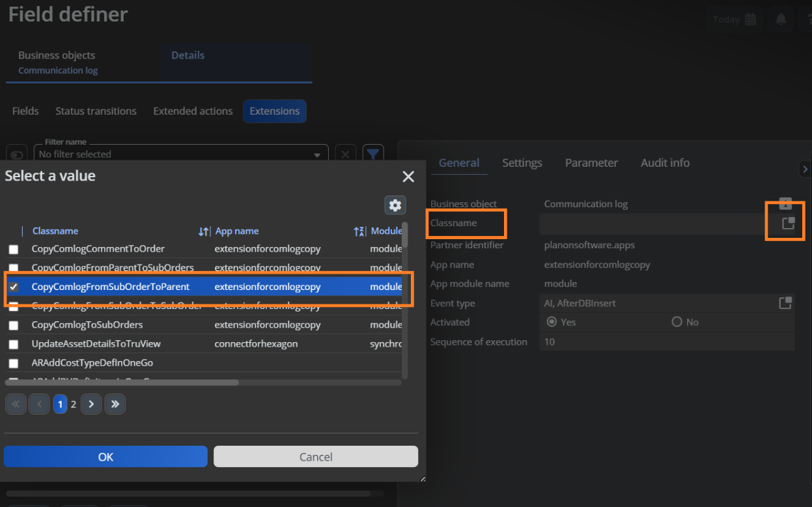Select the CopyComlogToSubOrders row text

(x=87, y=325)
